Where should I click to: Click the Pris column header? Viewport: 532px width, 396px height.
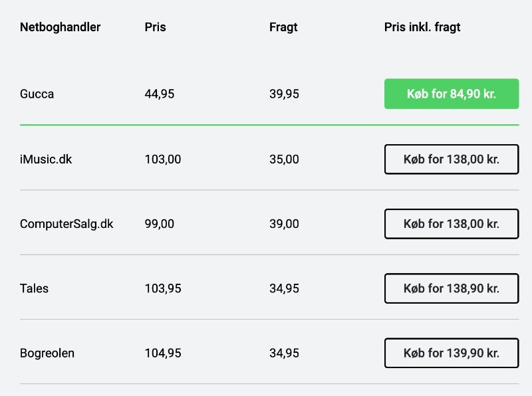click(156, 27)
